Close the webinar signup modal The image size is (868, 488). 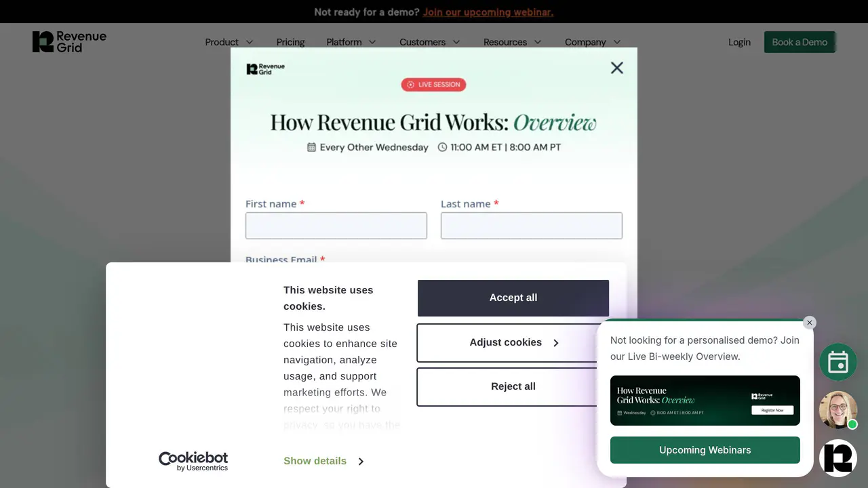click(x=616, y=68)
